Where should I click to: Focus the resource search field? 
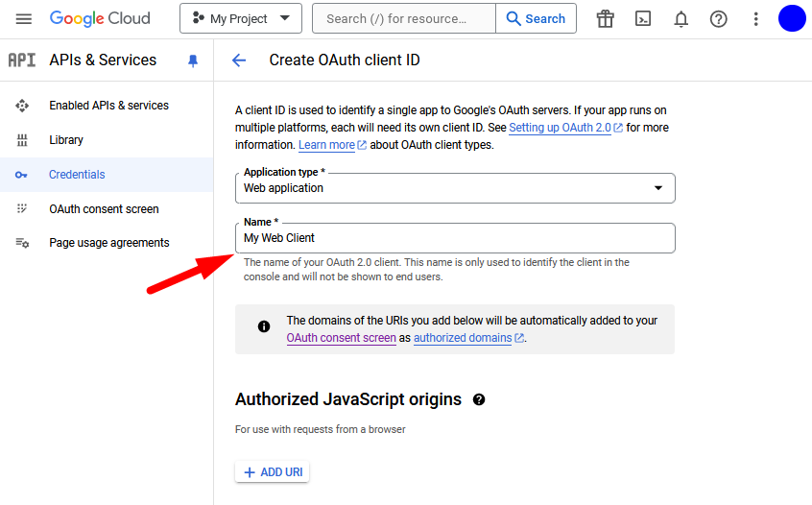pos(404,18)
